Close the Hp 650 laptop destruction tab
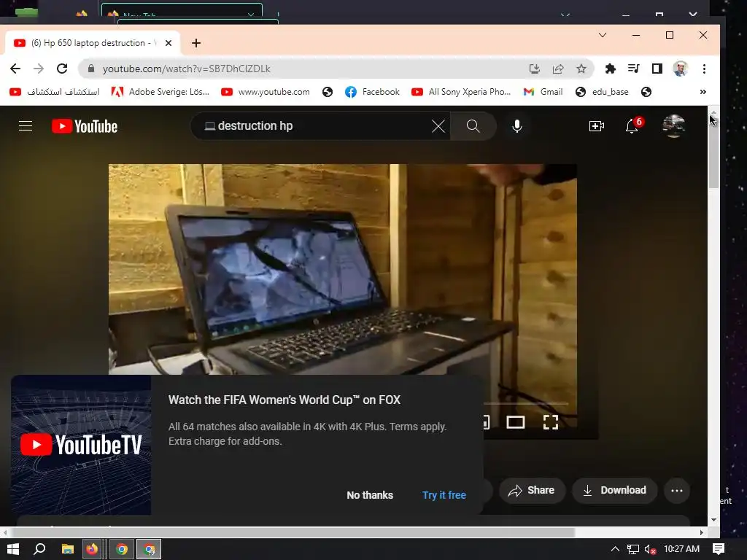Screen dimensions: 747x560 tap(169, 43)
